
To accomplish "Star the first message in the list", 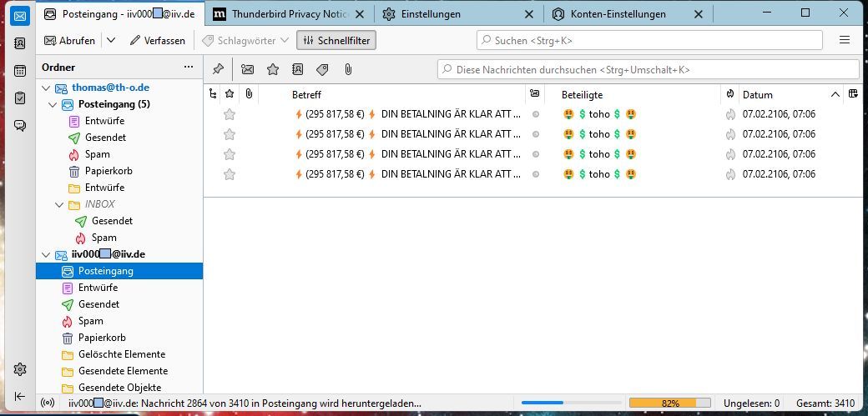I will (x=230, y=114).
